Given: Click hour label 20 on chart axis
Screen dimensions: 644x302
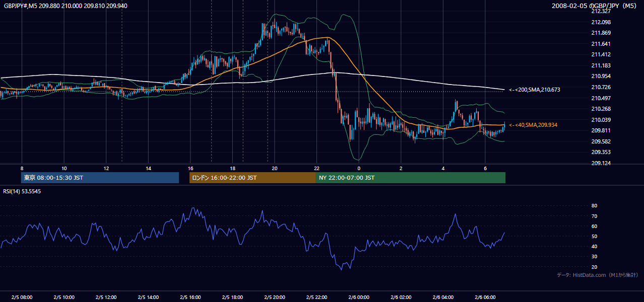Looking at the screenshot, I should coord(274,168).
